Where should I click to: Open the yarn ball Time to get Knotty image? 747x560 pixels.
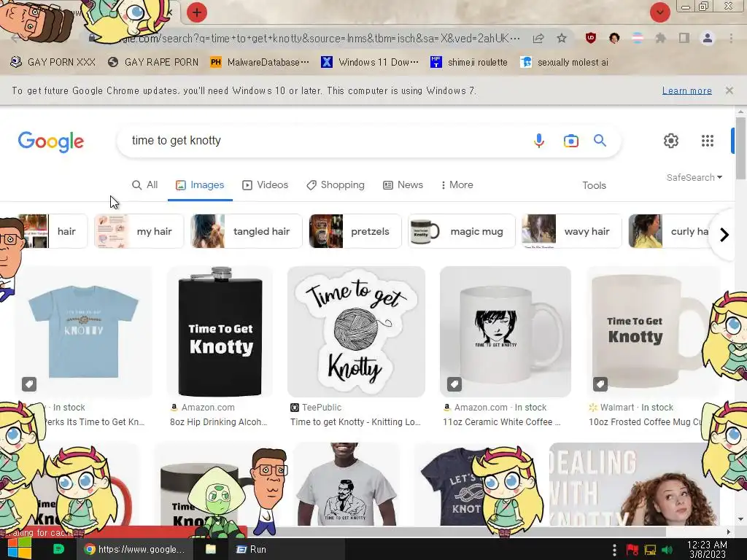point(356,332)
